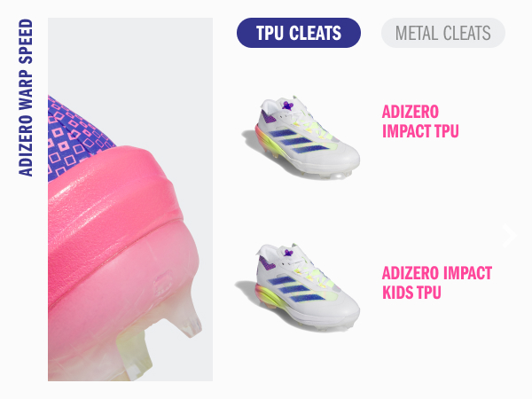Viewport: 532px width, 399px height.
Task: Click the white toe box of Kids TPU shoe
Action: tap(342, 305)
